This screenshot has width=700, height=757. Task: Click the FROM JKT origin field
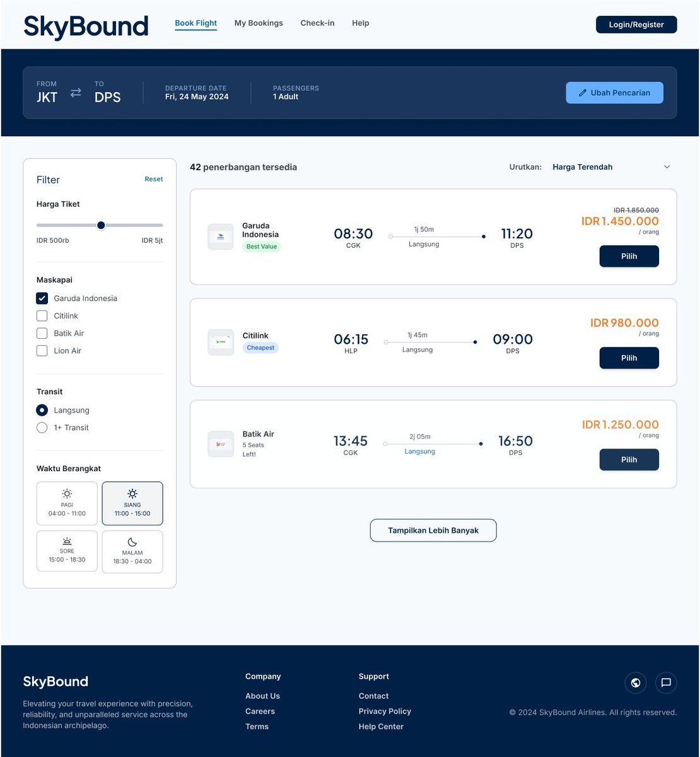tap(47, 93)
